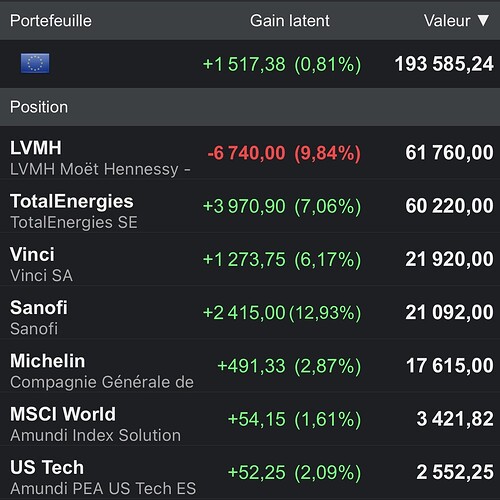Open the MSCI World Amundi position
The height and width of the screenshot is (500, 500).
pyautogui.click(x=250, y=419)
